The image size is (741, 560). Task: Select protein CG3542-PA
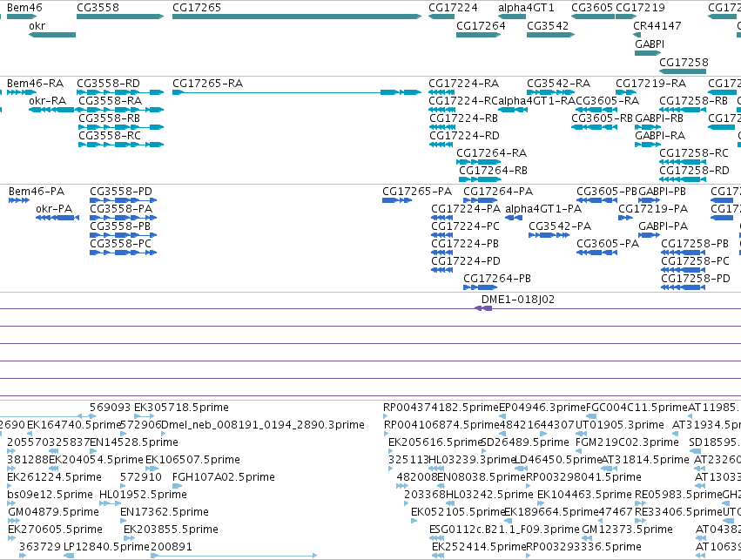click(549, 235)
